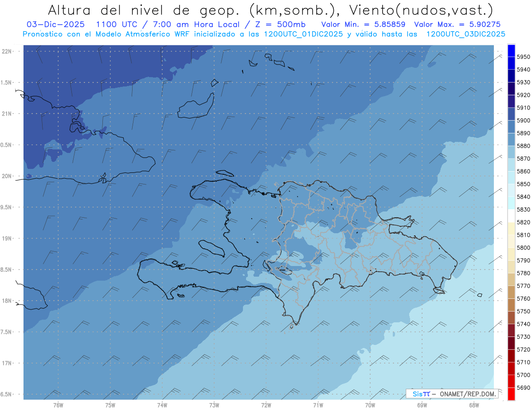Click the 6.5N latitude label
532x411 pixels.
[x=7, y=394]
